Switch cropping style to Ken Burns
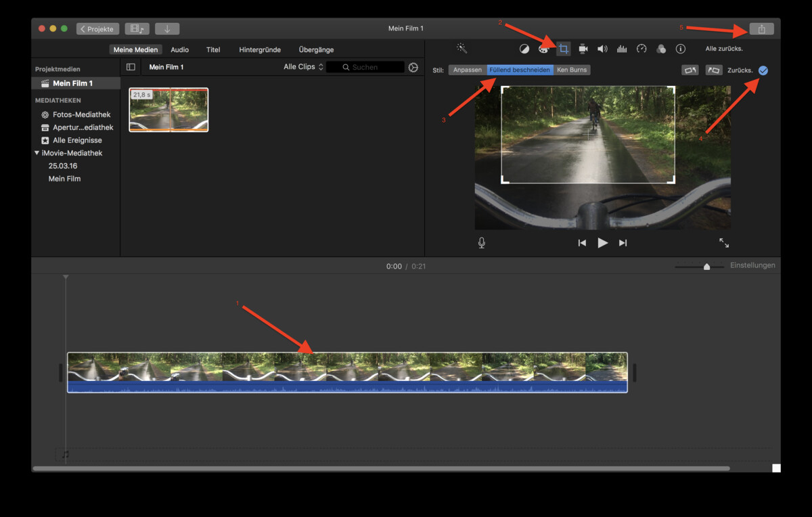Image resolution: width=812 pixels, height=517 pixels. [570, 70]
